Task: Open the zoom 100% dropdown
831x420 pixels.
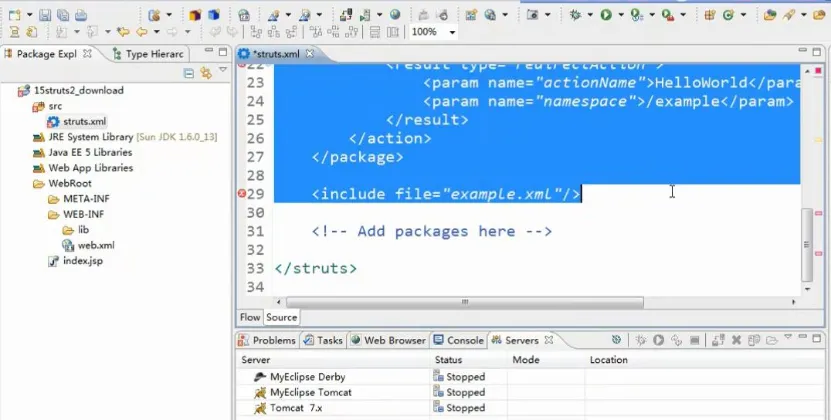Action: (x=452, y=32)
